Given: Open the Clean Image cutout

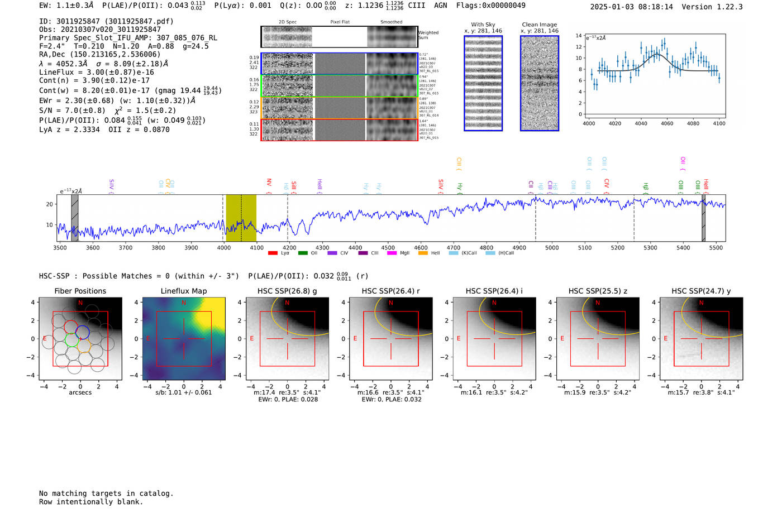Looking at the screenshot, I should (540, 83).
